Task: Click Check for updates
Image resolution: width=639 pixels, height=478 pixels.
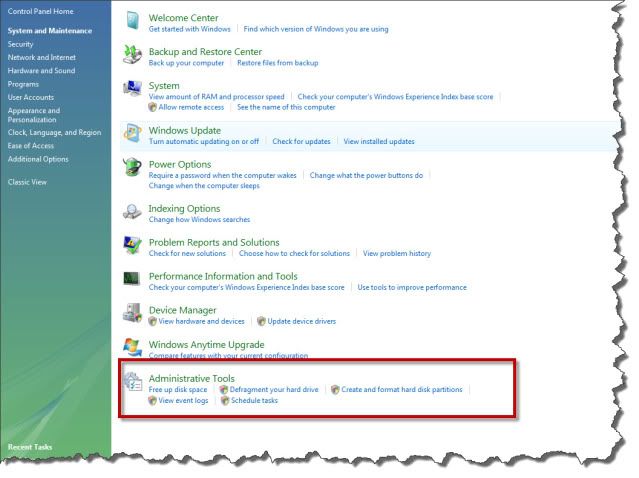Action: [301, 142]
